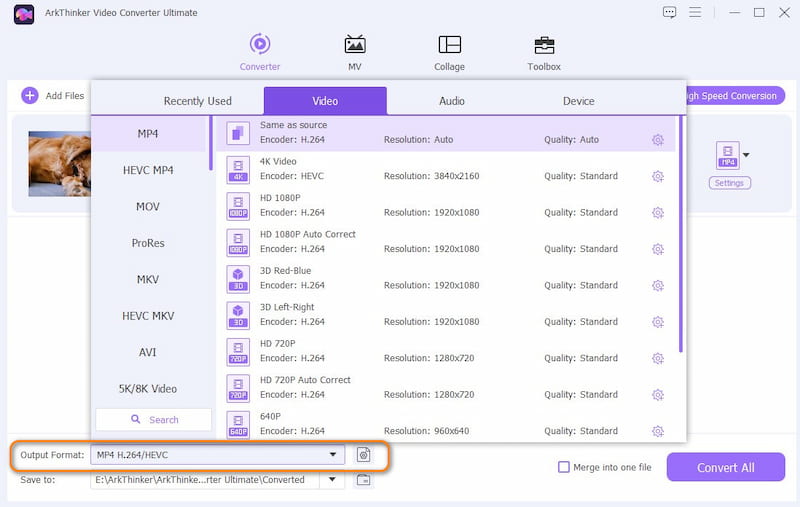Click Resolution: 960x640 in 640P row

click(427, 431)
